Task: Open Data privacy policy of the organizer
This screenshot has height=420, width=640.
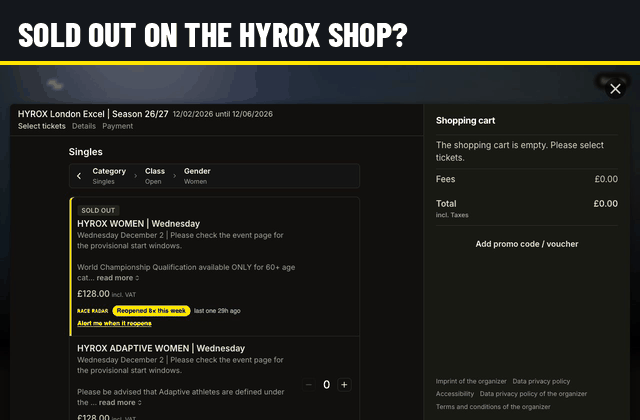Action: point(533,394)
